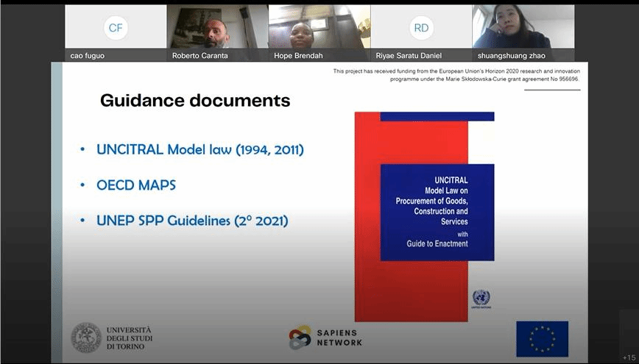
Task: Click the Sapiens Network logo icon
Action: point(300,338)
